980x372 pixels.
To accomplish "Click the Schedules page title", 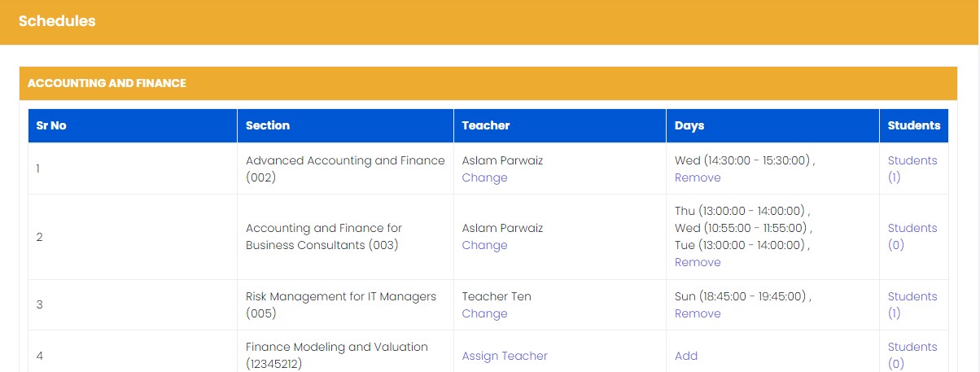I will tap(57, 21).
